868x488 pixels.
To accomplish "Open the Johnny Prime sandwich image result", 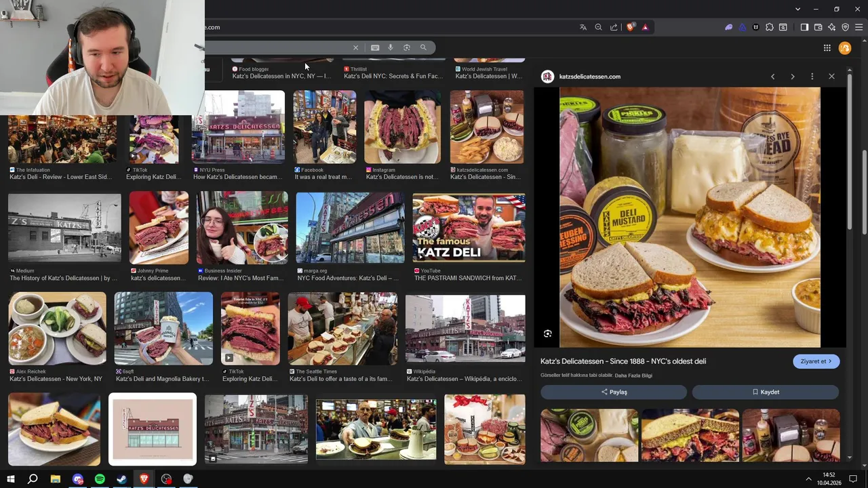I will (x=159, y=228).
